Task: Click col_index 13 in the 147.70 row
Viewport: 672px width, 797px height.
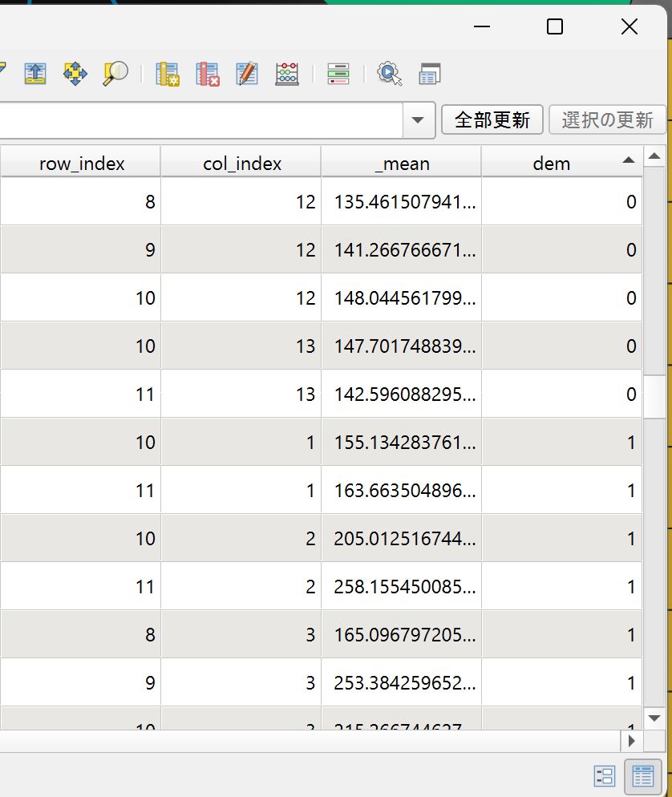Action: pos(241,346)
